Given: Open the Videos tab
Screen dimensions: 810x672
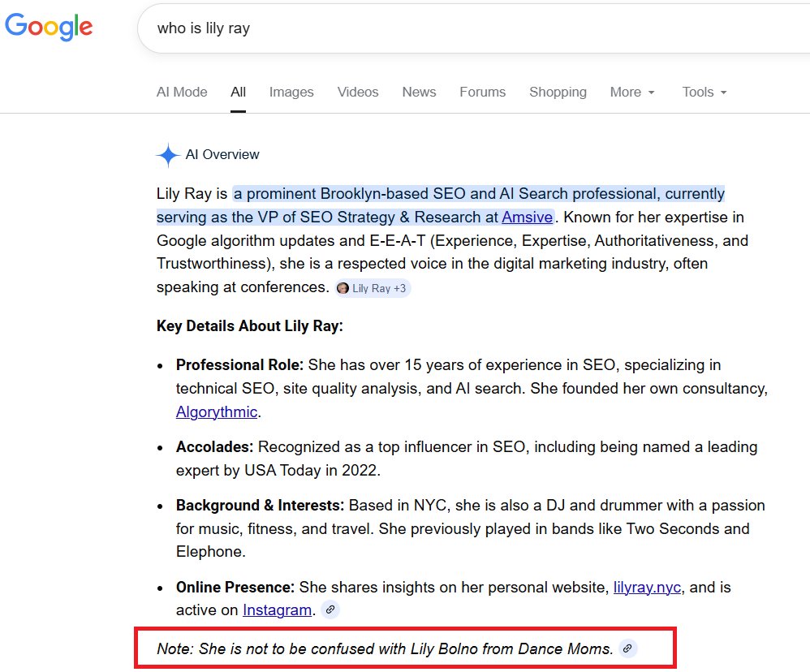Looking at the screenshot, I should tap(358, 92).
